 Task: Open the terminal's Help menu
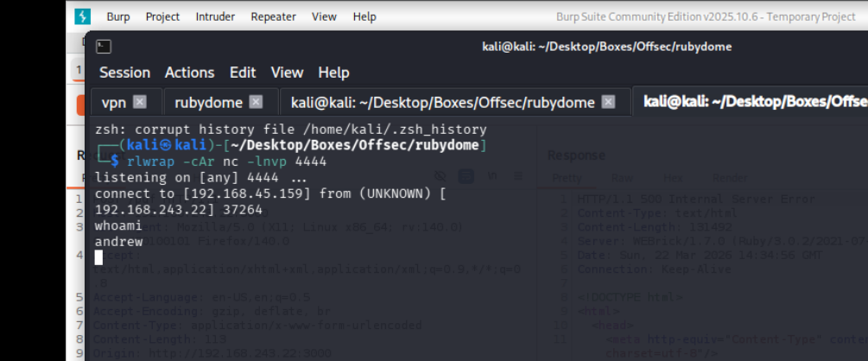[333, 73]
